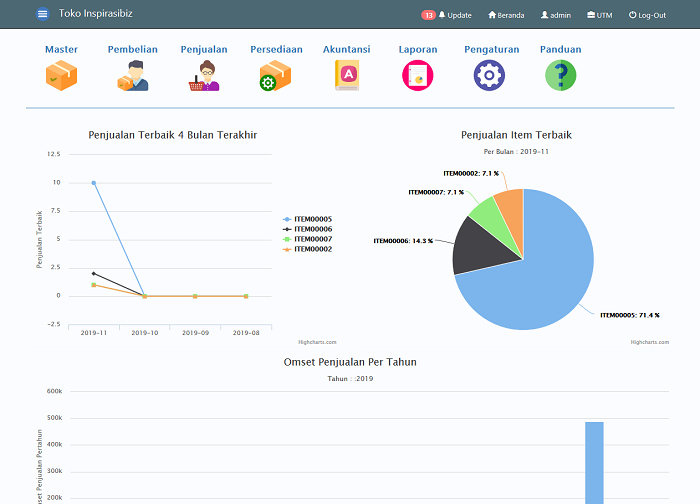
Task: Hide the ITEM00006 series via legend
Action: point(308,229)
